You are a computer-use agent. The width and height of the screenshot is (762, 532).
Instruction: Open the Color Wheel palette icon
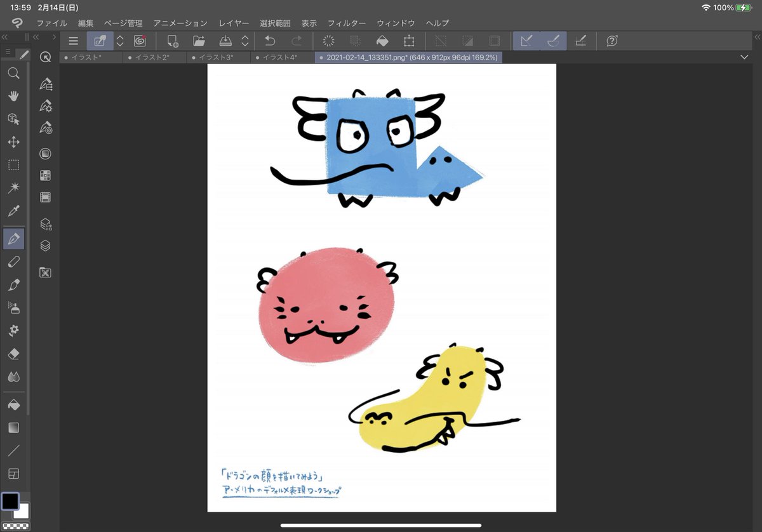click(x=45, y=154)
